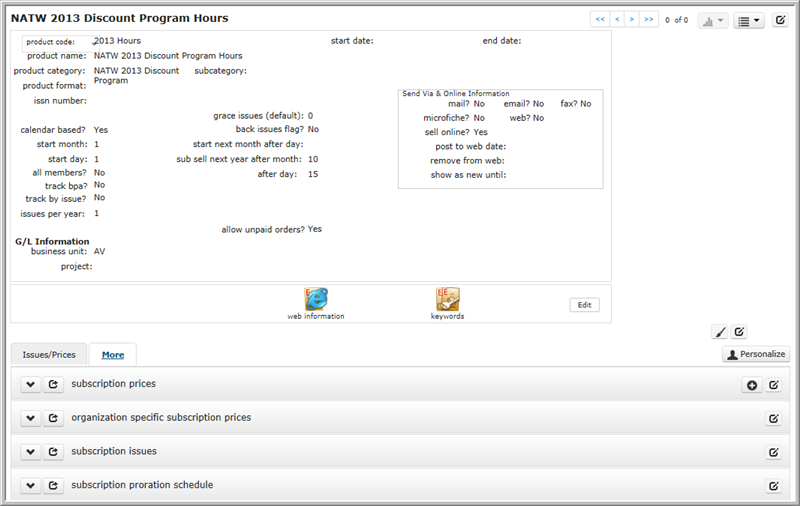Go to previous record arrow

click(617, 19)
